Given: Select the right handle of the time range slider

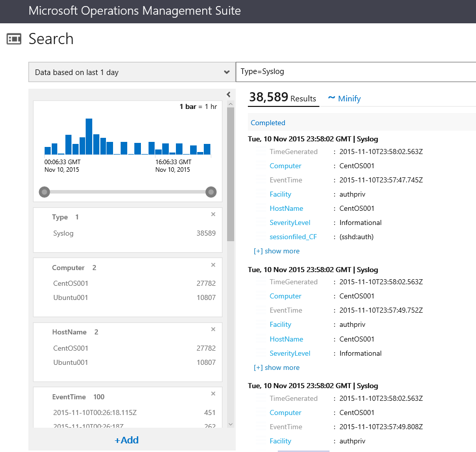Looking at the screenshot, I should pyautogui.click(x=211, y=192).
